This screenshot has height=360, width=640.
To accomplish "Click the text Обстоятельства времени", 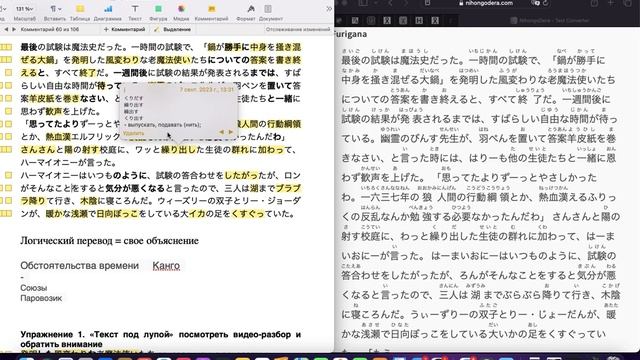I will [x=80, y=266].
